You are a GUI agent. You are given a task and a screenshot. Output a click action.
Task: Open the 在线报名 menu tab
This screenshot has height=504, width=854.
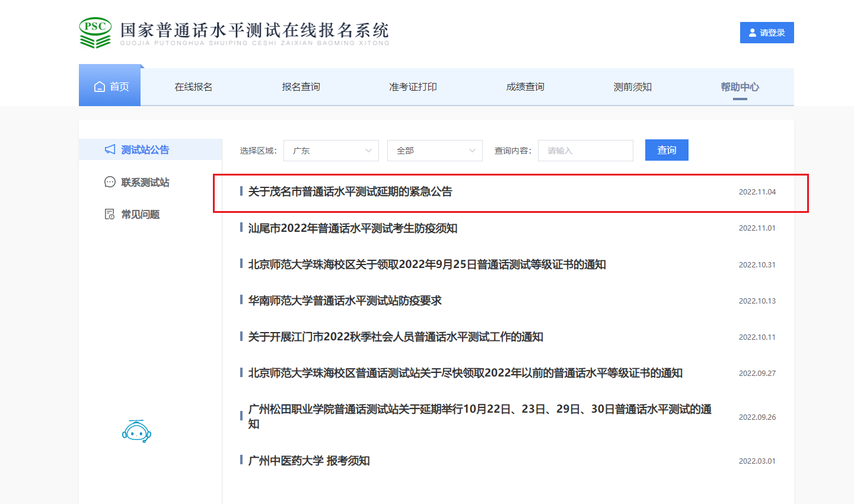point(193,87)
